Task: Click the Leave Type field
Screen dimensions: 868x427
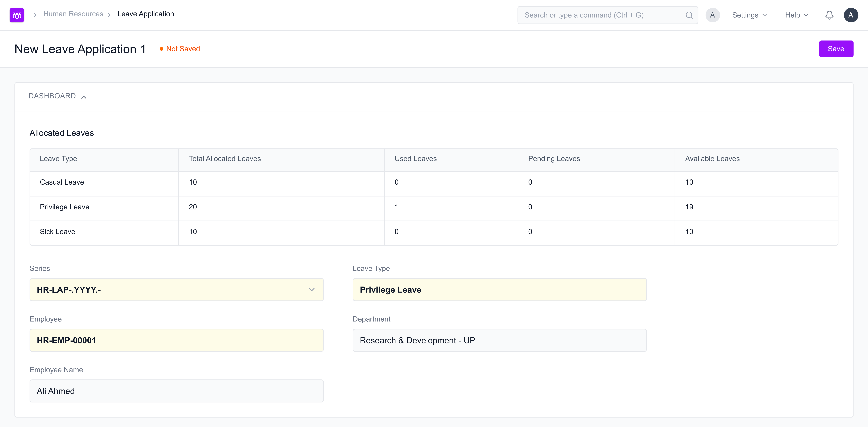Action: coord(499,290)
